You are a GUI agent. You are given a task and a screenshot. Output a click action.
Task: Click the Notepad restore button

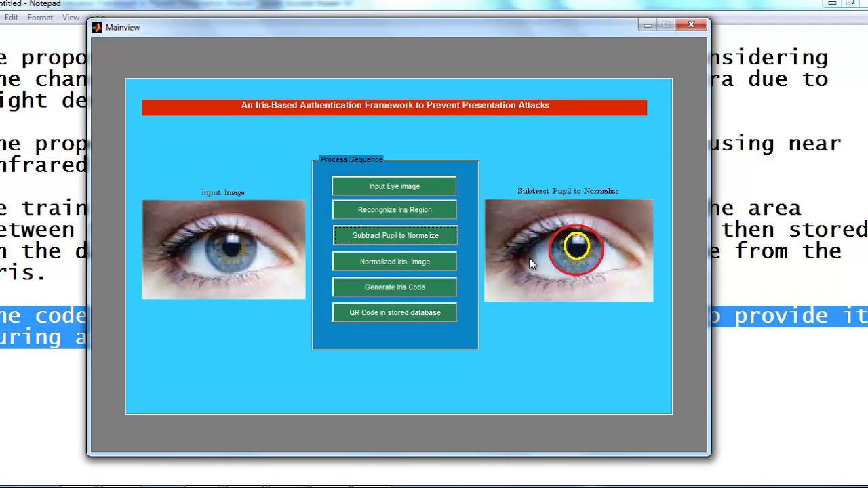pyautogui.click(x=849, y=3)
